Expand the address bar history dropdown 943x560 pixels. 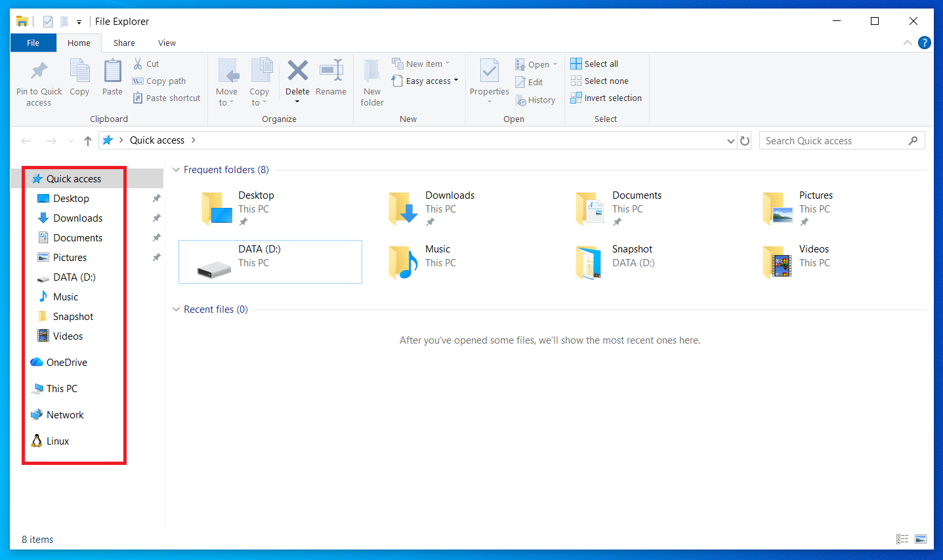tap(731, 140)
